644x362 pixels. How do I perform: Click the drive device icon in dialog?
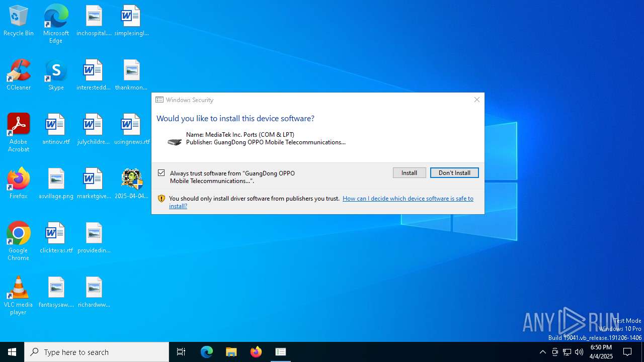click(174, 142)
